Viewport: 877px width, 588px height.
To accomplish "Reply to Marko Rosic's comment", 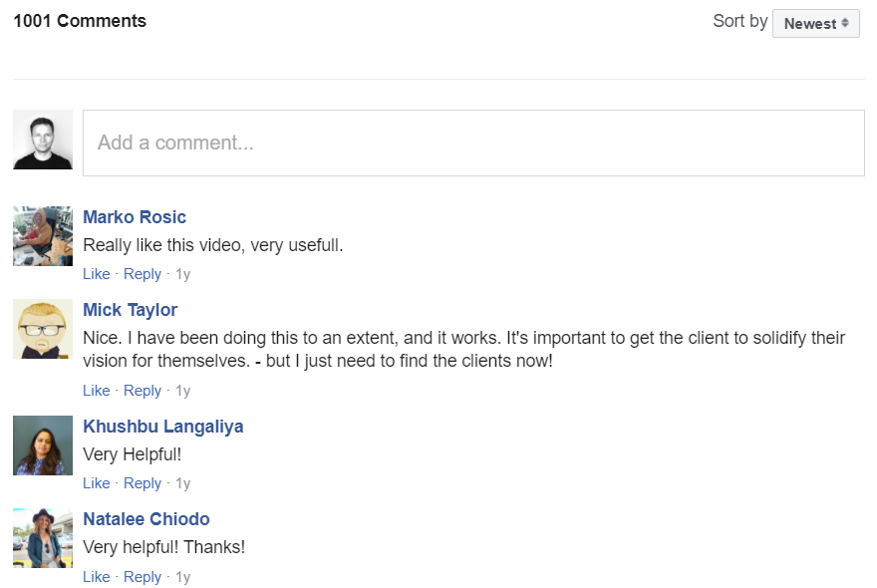I will point(143,274).
